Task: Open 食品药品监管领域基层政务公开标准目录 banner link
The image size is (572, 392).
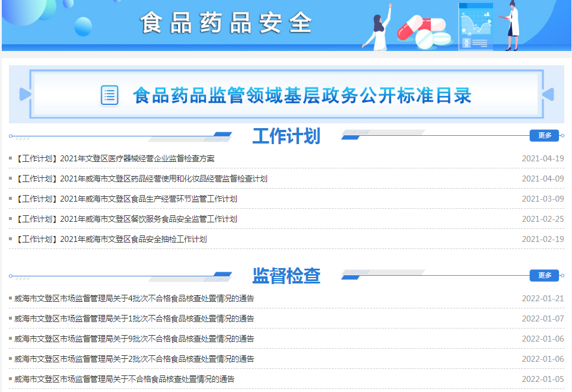Action: click(x=302, y=95)
